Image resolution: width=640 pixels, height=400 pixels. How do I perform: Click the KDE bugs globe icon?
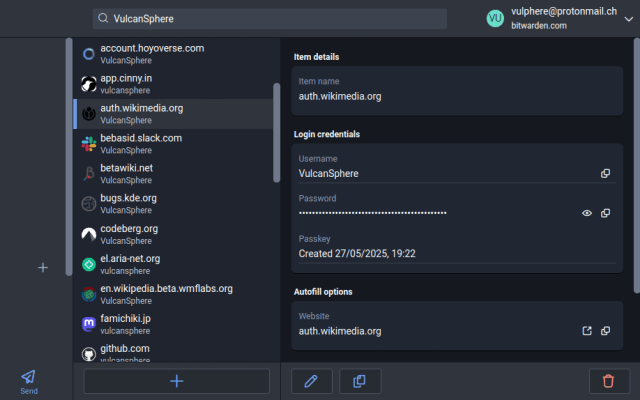[x=89, y=204]
